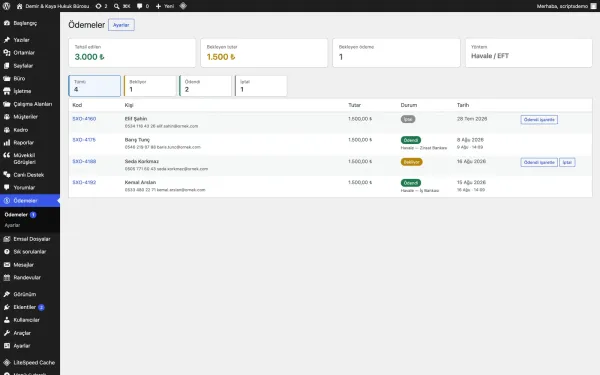Open LiteSpeed Cache sidebar menu
Viewport: 600px width, 375px height.
30,362
